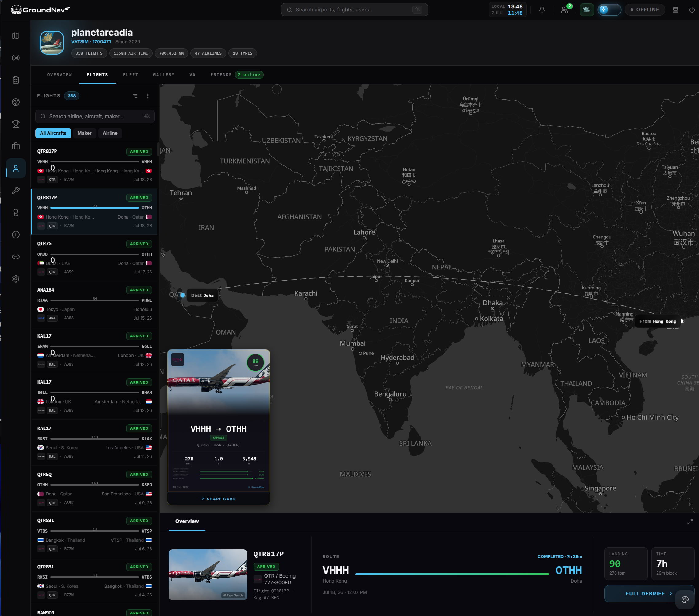Open KAL17 Seoul to Los Angeles flight
This screenshot has width=699, height=616.
coord(95,442)
